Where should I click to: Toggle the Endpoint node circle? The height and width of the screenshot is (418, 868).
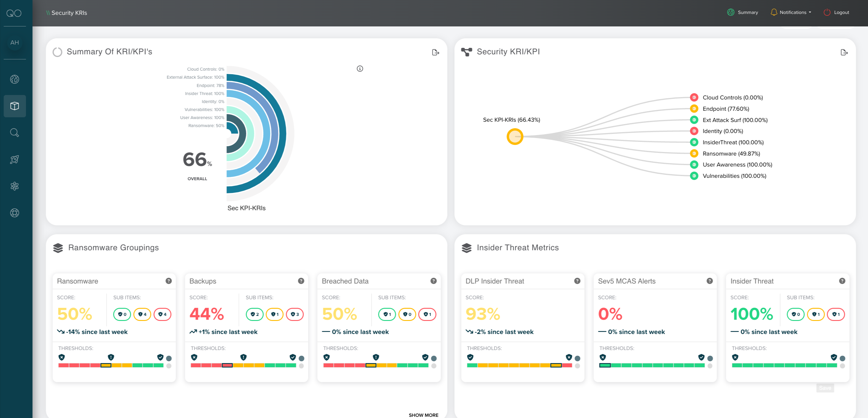click(x=694, y=109)
